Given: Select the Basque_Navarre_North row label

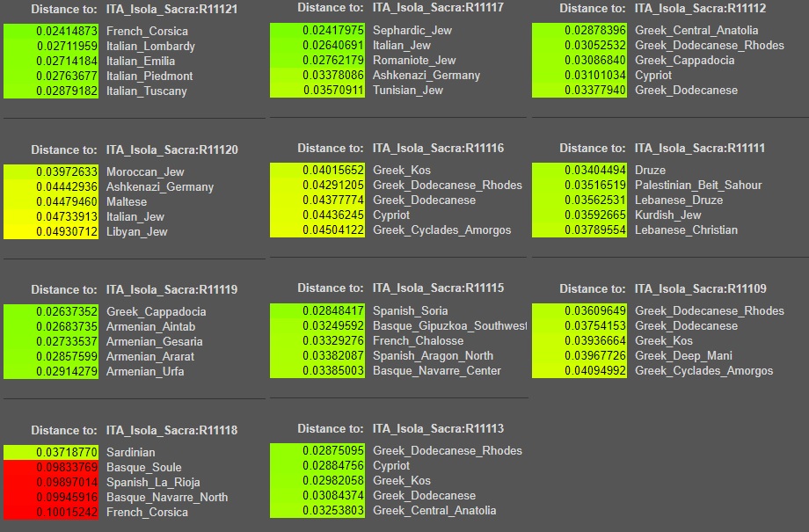Looking at the screenshot, I should click(167, 497).
